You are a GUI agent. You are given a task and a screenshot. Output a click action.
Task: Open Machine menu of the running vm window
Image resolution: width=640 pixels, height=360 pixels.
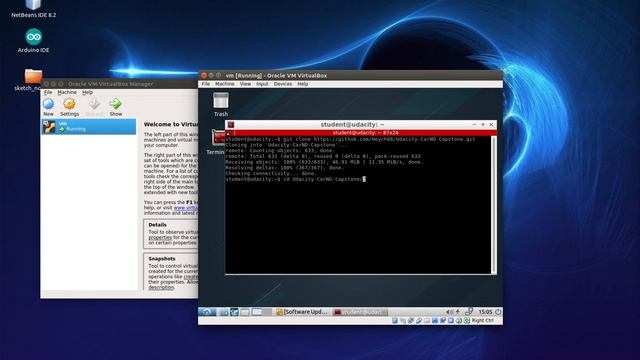[x=224, y=84]
